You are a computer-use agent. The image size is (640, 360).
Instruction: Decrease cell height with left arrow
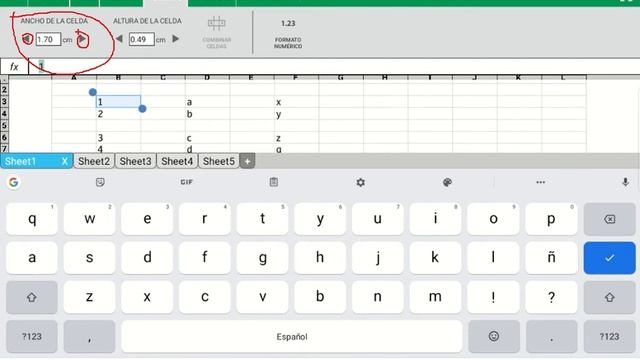click(x=119, y=39)
